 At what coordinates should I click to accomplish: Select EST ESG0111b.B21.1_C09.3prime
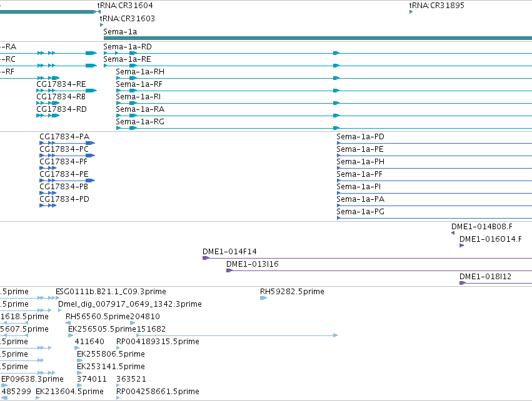(111, 292)
